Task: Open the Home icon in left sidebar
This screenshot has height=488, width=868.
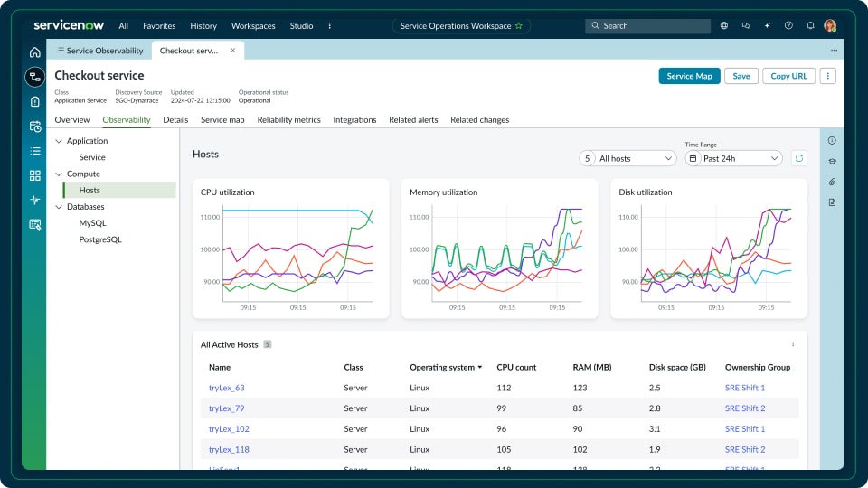Action: (34, 52)
